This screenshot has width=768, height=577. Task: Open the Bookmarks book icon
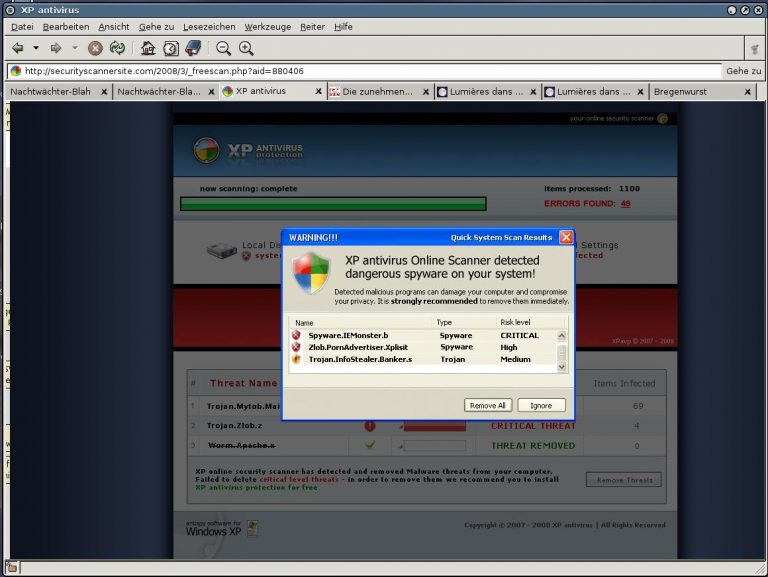coord(193,48)
